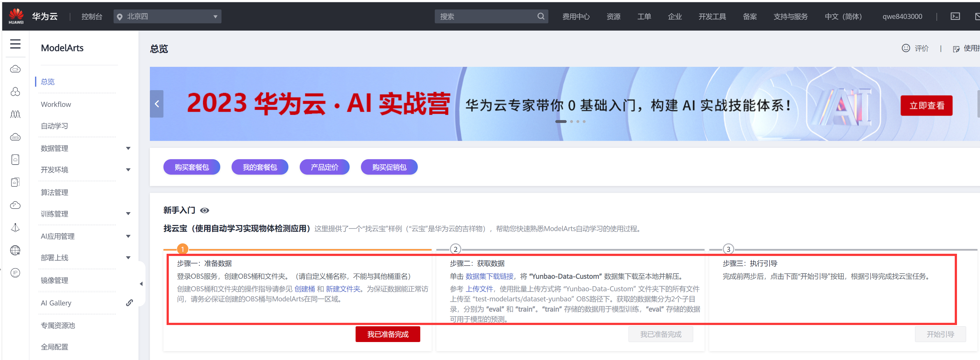Click the previous banner arrow
The width and height of the screenshot is (980, 360).
[157, 104]
